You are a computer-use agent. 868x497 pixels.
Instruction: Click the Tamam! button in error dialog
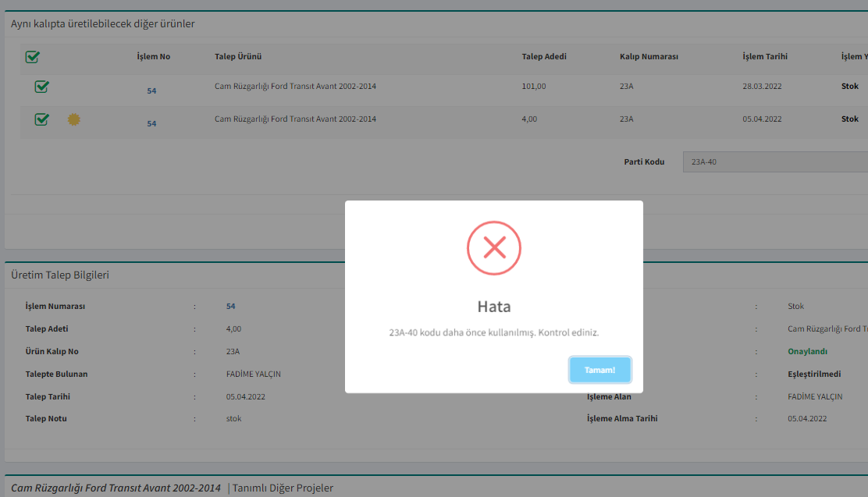[x=599, y=370]
